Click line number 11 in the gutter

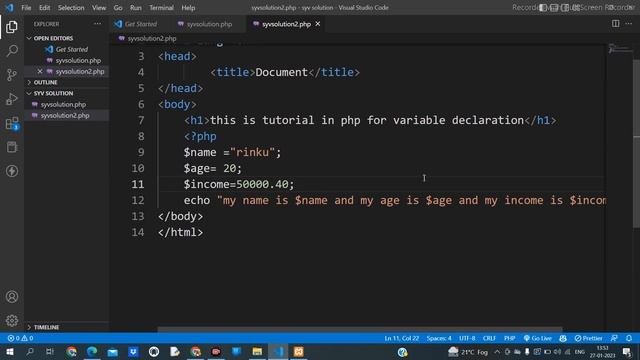pos(138,184)
